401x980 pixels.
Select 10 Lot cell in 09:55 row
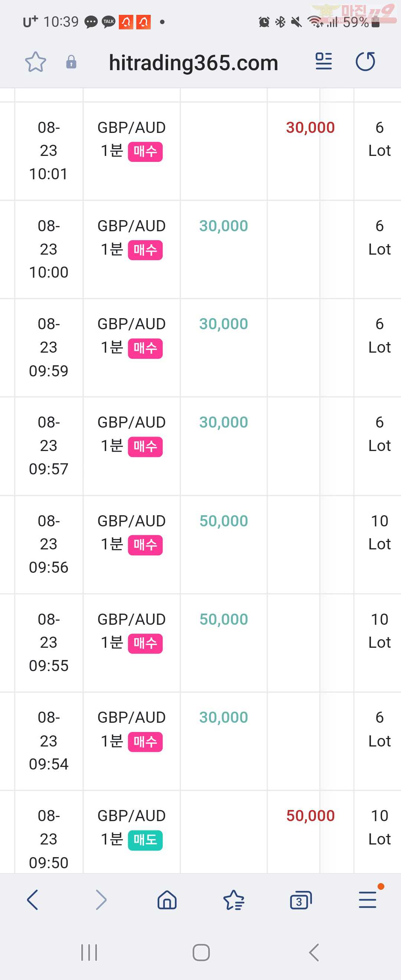[x=379, y=631]
